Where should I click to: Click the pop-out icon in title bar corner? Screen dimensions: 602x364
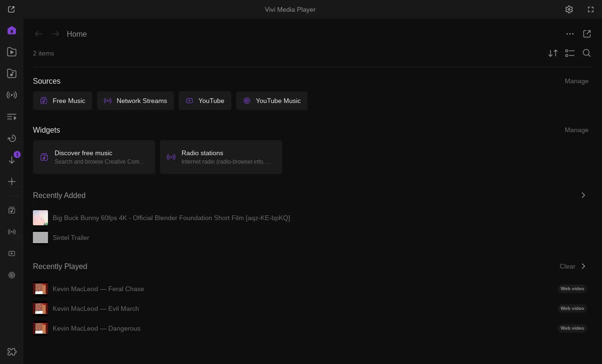pyautogui.click(x=11, y=9)
